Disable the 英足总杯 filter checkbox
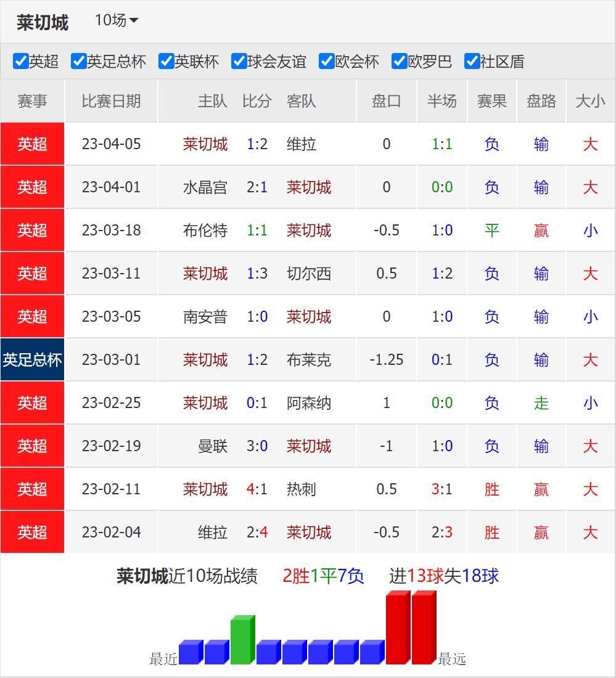This screenshot has width=616, height=678. click(78, 62)
